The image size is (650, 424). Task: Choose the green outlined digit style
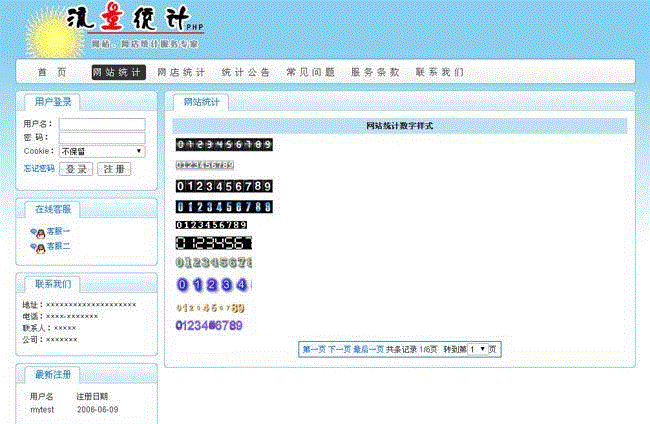tap(214, 263)
